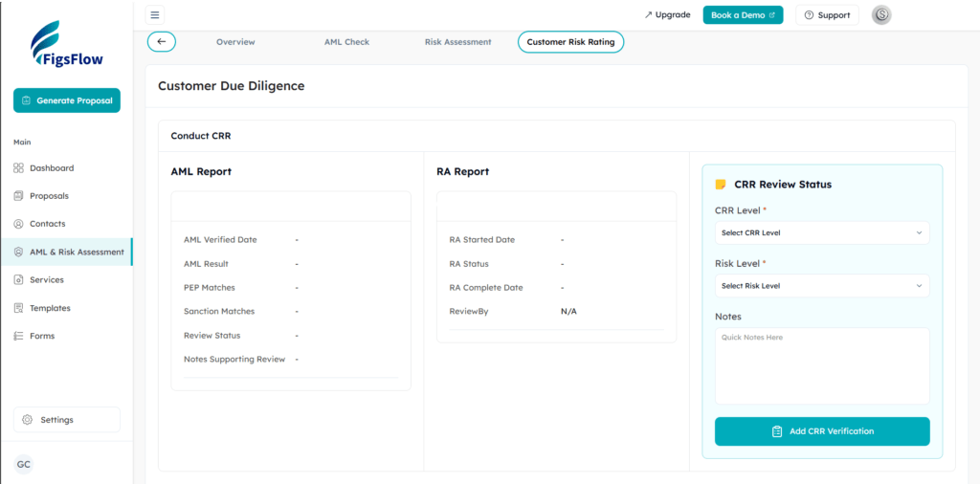Click the 'AML Result' label

[207, 264]
